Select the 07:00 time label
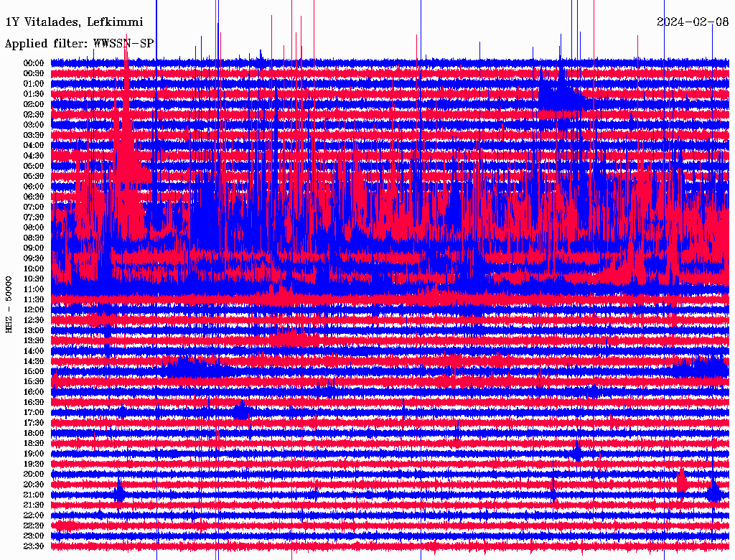The image size is (735, 560). pyautogui.click(x=34, y=207)
